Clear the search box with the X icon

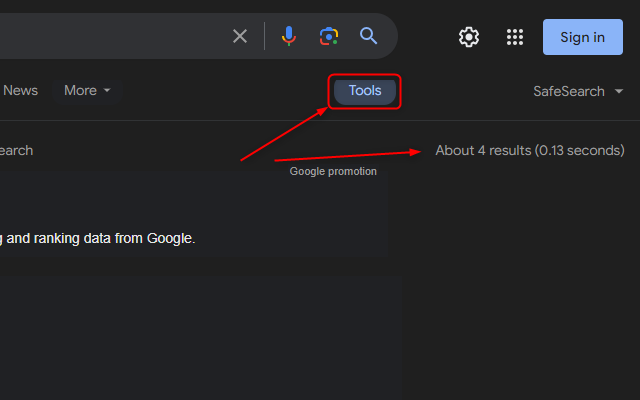(x=240, y=36)
